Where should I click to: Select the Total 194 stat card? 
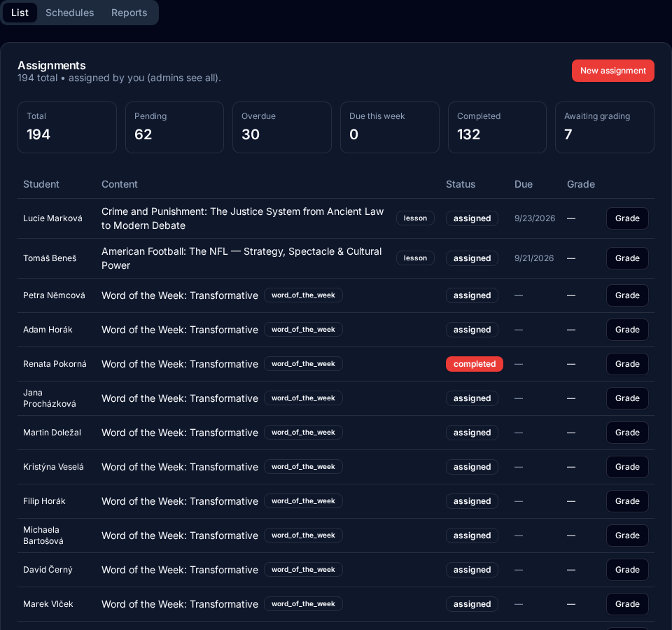67,127
